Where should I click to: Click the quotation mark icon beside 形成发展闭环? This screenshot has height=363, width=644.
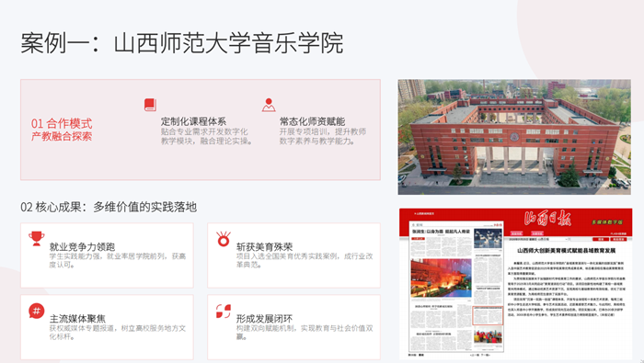pos(224,311)
